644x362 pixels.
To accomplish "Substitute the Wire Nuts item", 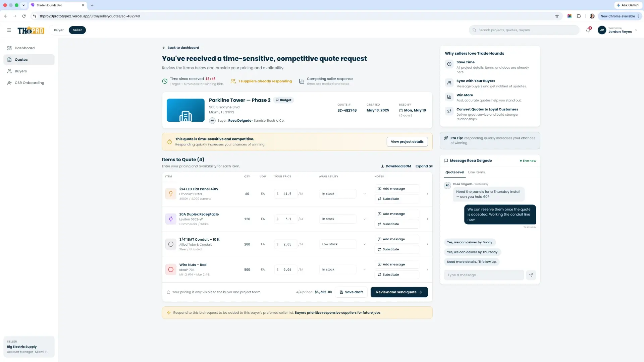I will click(396, 275).
